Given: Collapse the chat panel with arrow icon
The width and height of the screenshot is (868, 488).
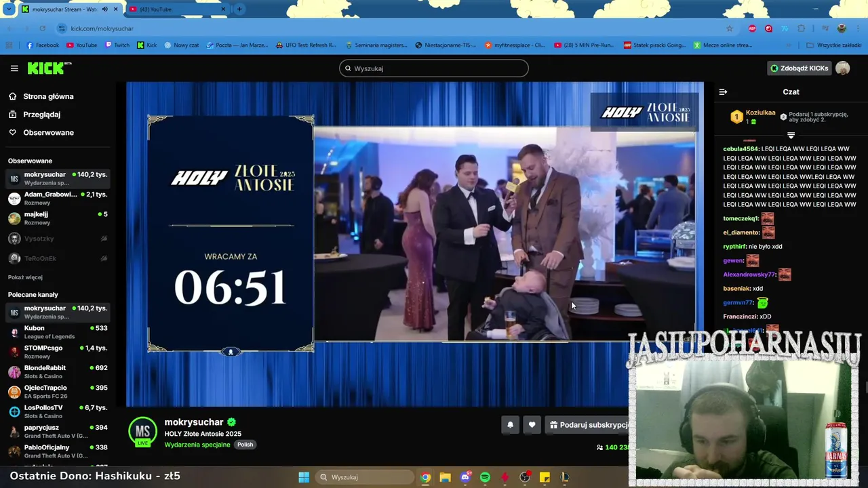Looking at the screenshot, I should [723, 91].
